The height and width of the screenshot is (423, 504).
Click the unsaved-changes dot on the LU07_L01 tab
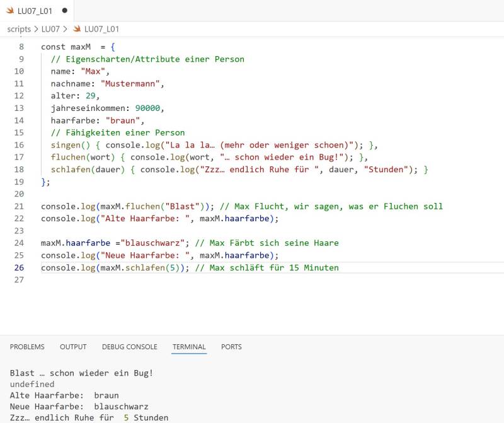tap(64, 11)
